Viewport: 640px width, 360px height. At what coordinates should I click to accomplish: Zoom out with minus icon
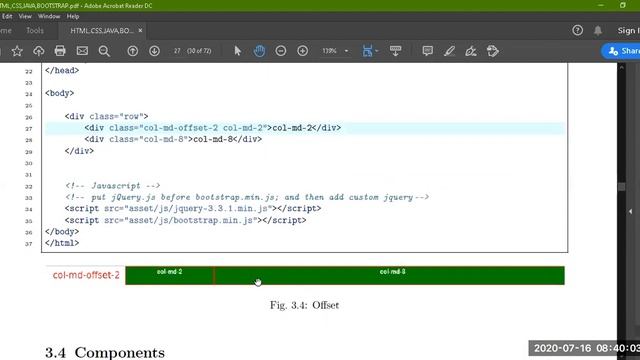pyautogui.click(x=280, y=51)
